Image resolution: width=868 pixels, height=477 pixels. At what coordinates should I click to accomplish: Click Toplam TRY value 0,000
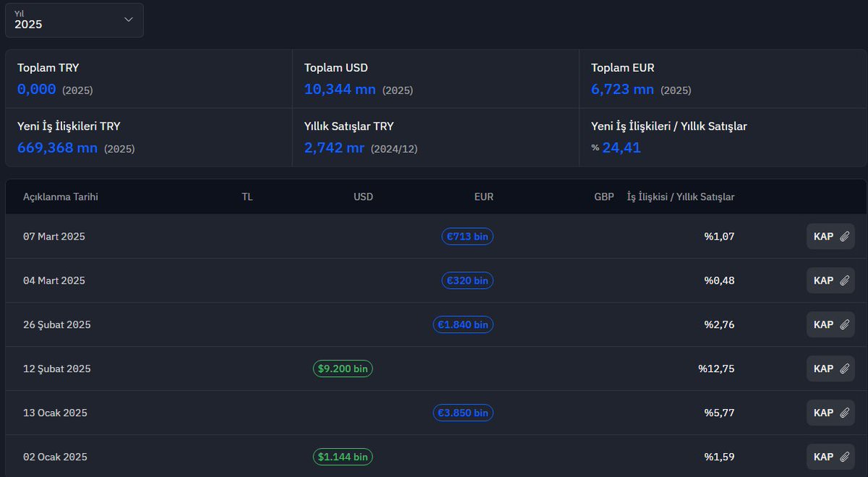(x=37, y=89)
